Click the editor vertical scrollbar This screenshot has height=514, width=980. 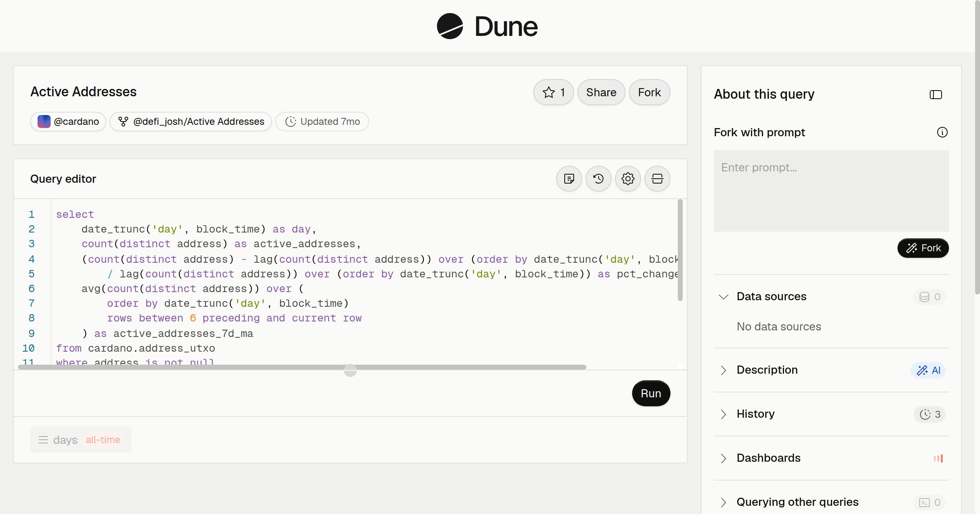coord(680,250)
